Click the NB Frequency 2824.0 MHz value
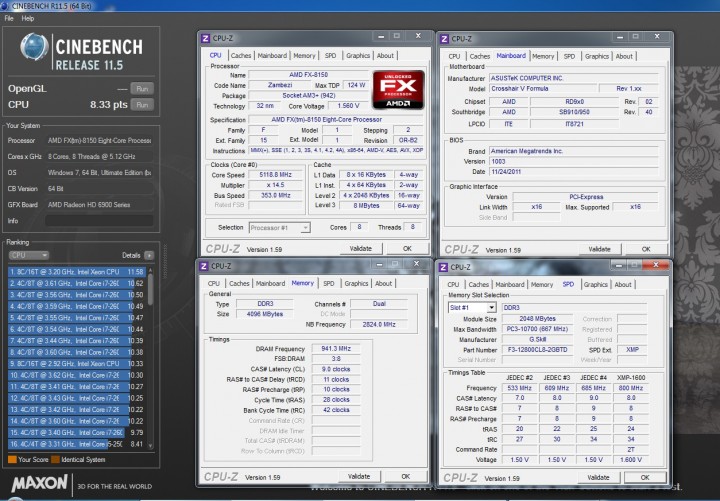Image resolution: width=720 pixels, height=501 pixels. pyautogui.click(x=379, y=325)
